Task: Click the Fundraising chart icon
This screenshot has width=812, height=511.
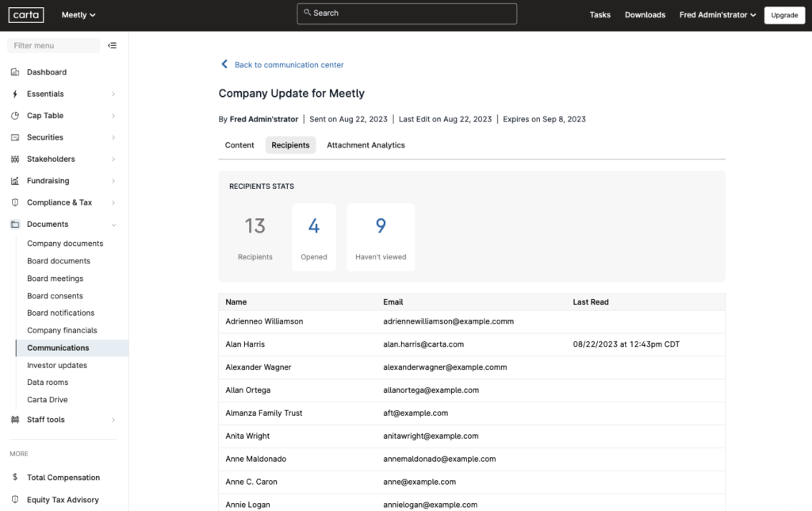Action: (14, 180)
